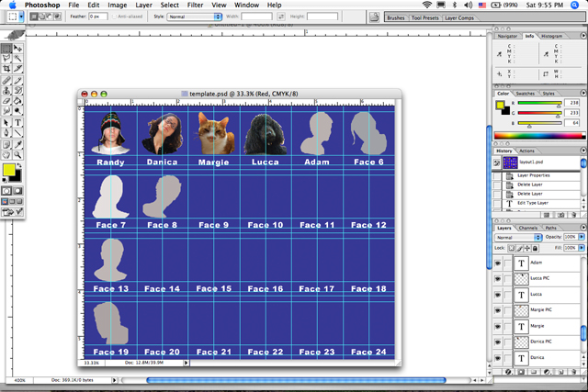Open the Opacity slider arrow
Image resolution: width=588 pixels, height=392 pixels.
(582, 237)
